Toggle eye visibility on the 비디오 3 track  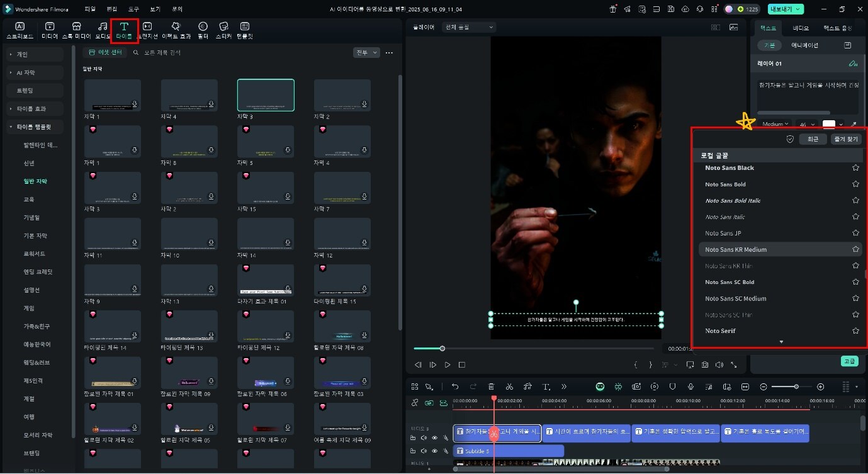click(x=434, y=437)
